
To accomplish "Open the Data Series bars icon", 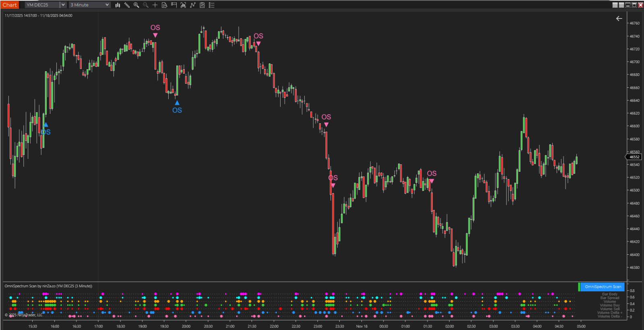I will tap(183, 5).
